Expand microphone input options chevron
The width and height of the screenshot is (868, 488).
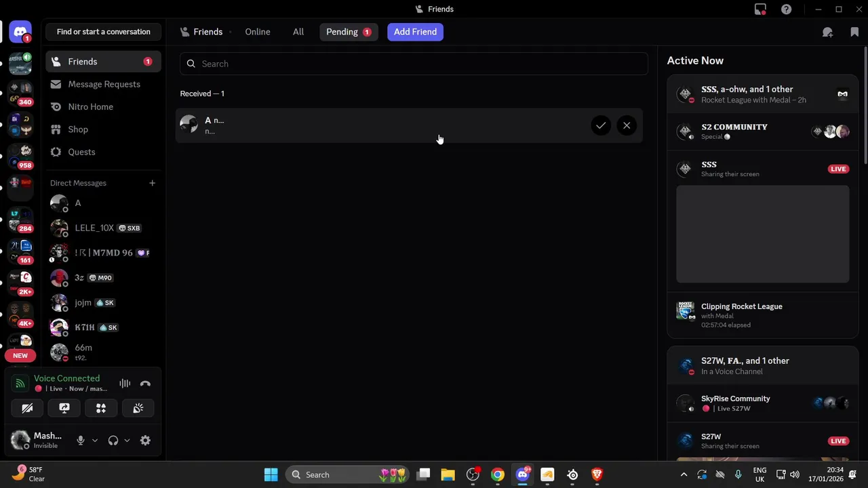pos(95,441)
